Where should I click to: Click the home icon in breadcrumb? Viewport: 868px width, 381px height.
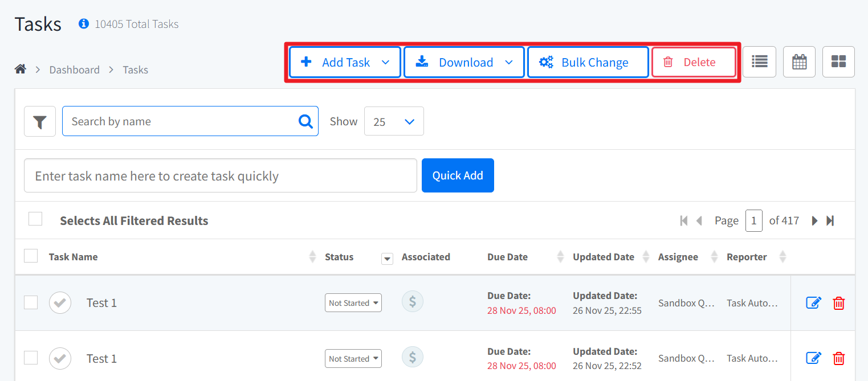(21, 69)
